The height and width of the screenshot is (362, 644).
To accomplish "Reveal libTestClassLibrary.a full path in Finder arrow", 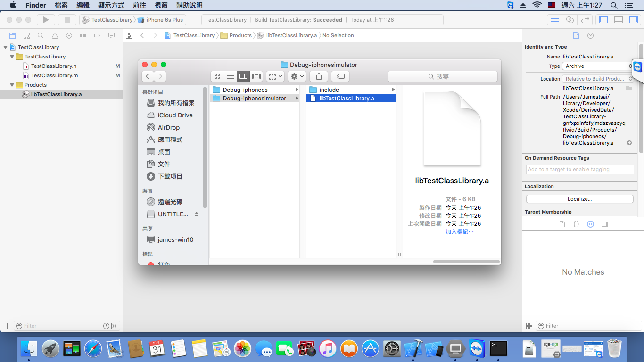I will pyautogui.click(x=629, y=143).
